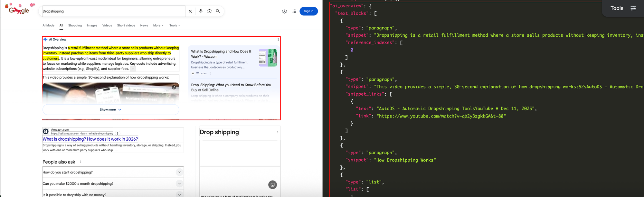Click Show more in AI Overview
This screenshot has height=197, width=644.
pos(110,110)
